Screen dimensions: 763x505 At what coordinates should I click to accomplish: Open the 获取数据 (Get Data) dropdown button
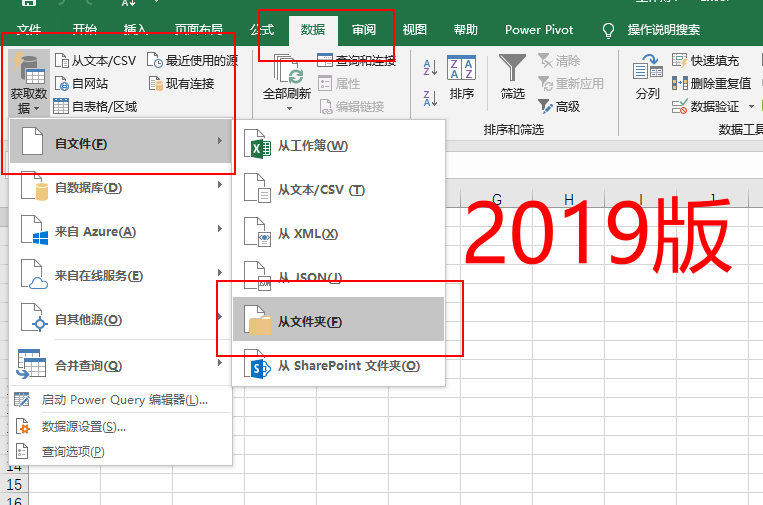[x=29, y=84]
